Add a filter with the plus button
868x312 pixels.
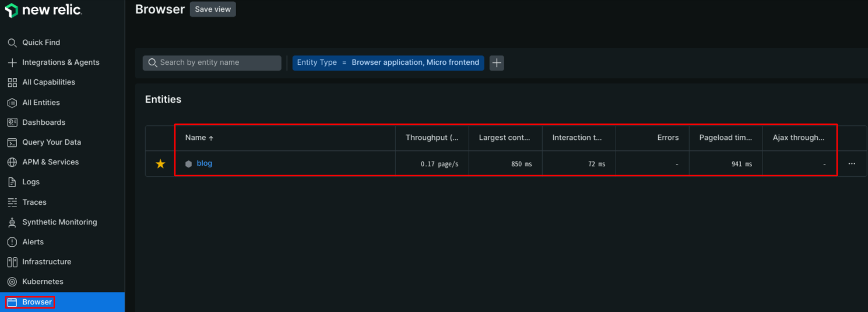click(x=497, y=63)
